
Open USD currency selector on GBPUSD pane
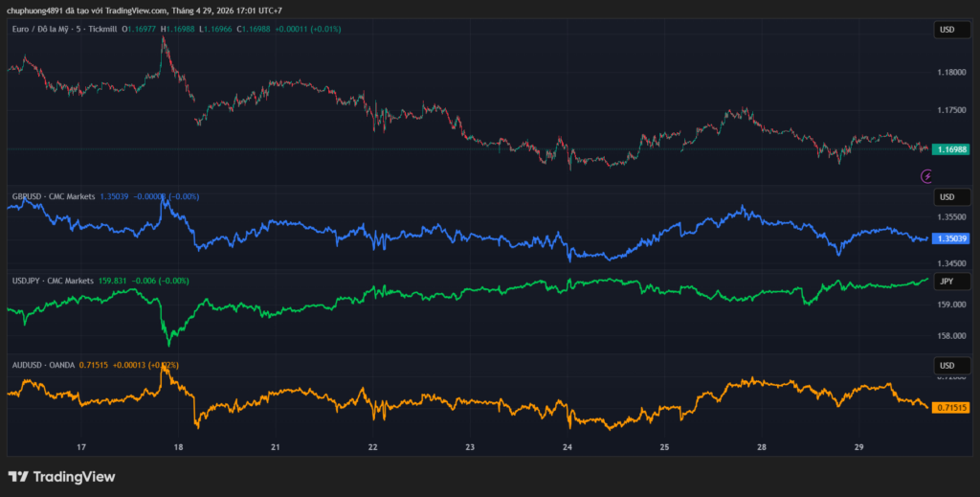click(946, 197)
